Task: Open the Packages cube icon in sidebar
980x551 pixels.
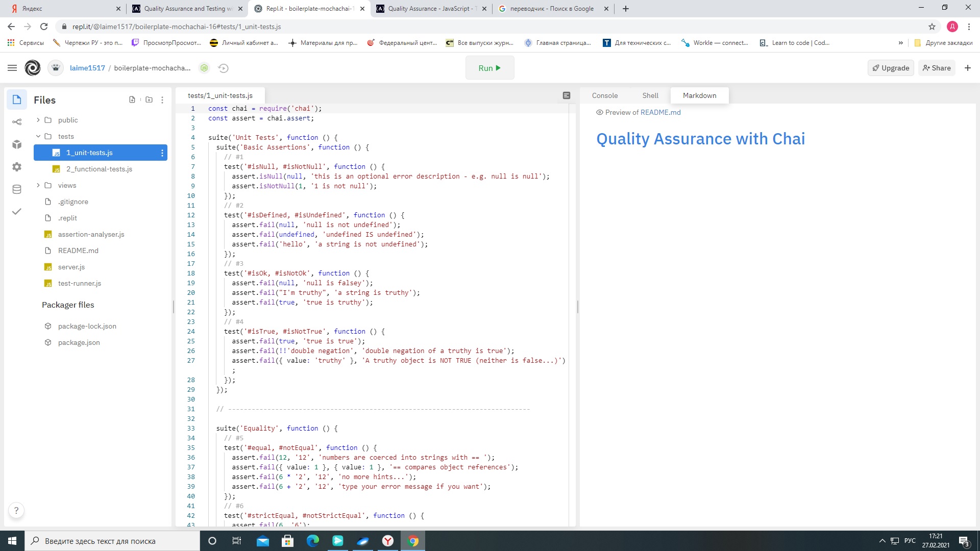Action: (x=17, y=145)
